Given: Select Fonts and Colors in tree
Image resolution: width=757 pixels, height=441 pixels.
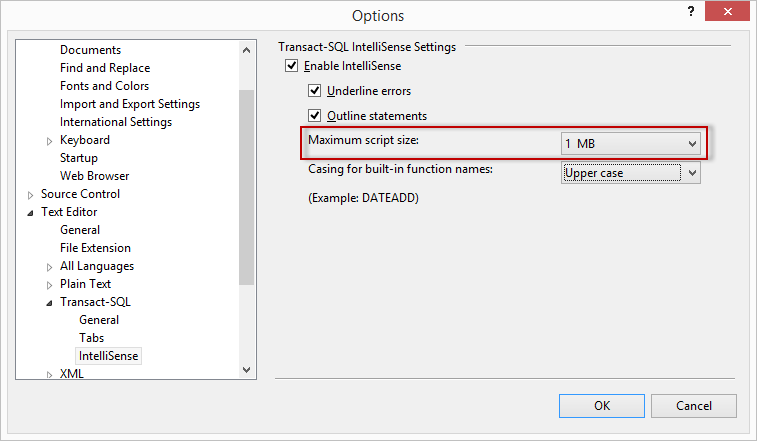Looking at the screenshot, I should [x=104, y=86].
